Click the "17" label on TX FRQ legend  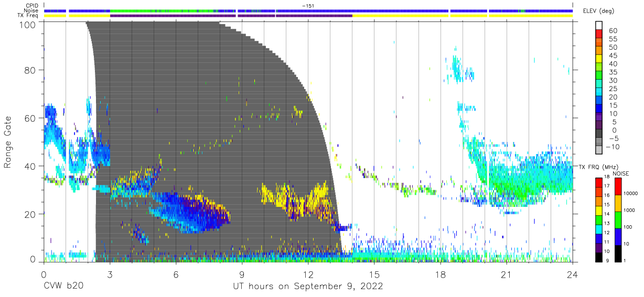[x=608, y=186]
